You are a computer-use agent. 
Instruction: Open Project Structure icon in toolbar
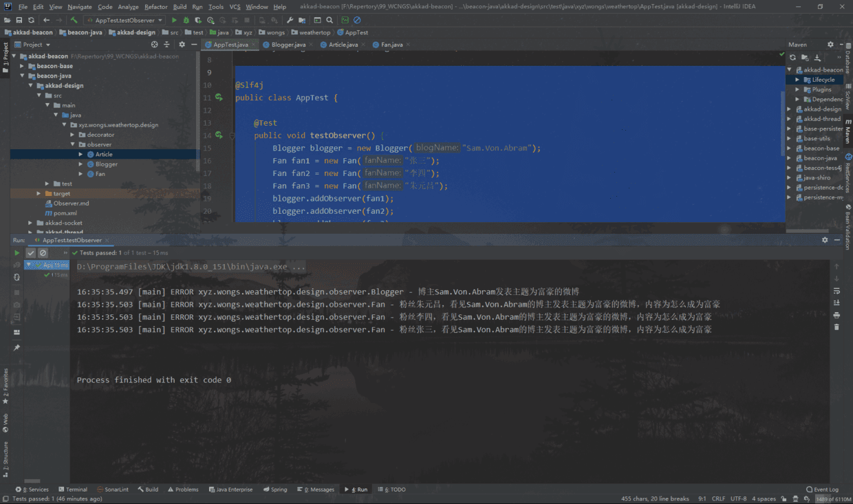pos(303,20)
